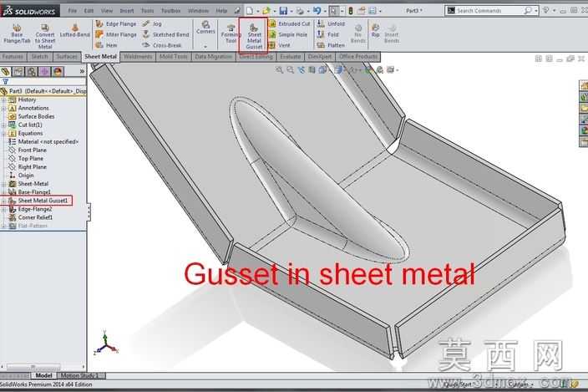Activate the Miter Flange tool
588x392 pixels.
tap(116, 34)
